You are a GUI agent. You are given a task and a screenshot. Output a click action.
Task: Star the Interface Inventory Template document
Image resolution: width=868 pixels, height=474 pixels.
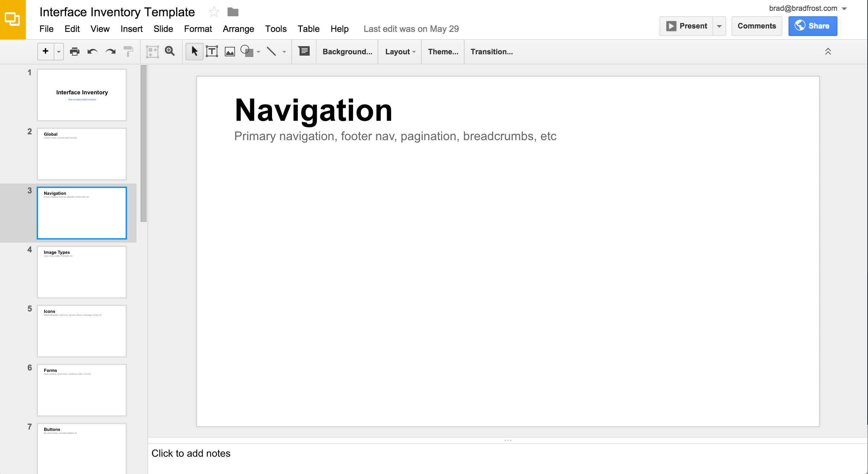[x=214, y=12]
